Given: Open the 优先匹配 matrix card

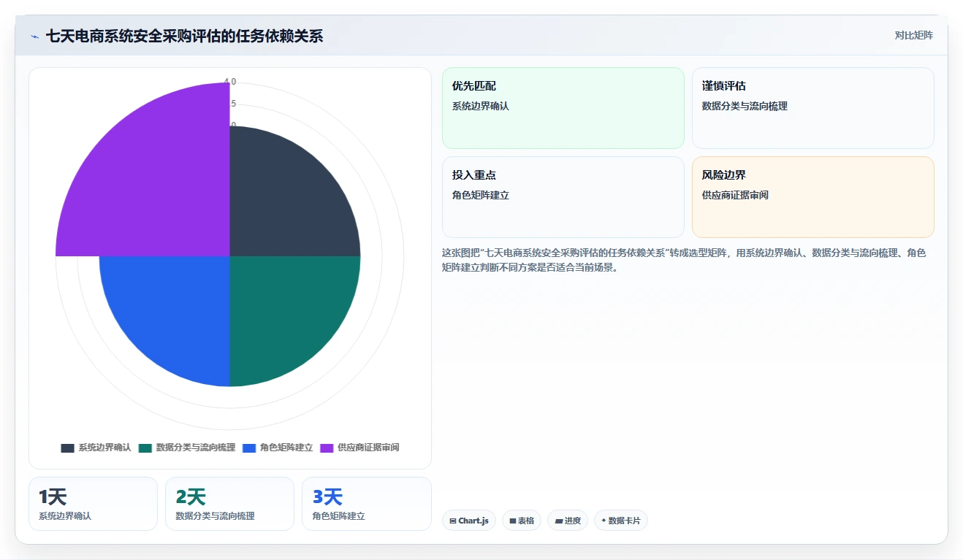Looking at the screenshot, I should (563, 108).
